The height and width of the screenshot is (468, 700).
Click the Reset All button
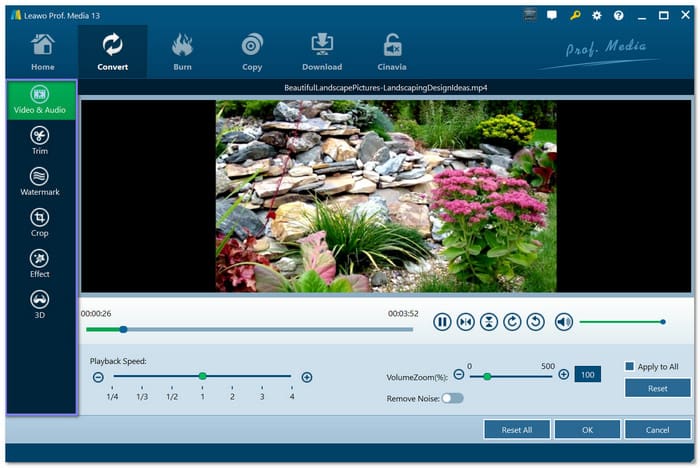[516, 429]
